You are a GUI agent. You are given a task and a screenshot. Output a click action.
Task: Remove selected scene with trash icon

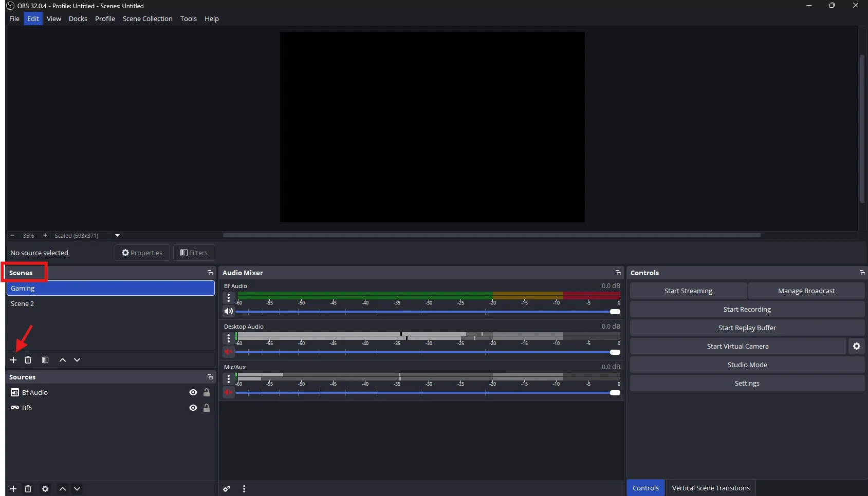coord(28,360)
